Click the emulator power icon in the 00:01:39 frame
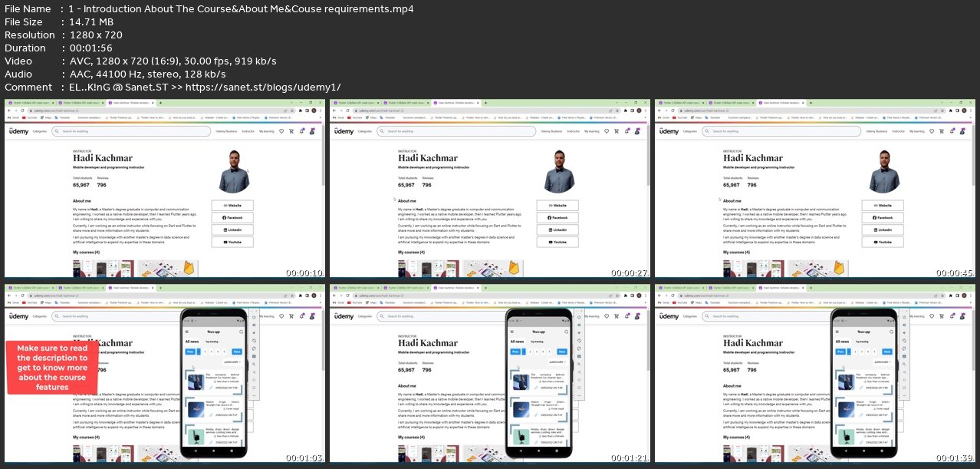 [x=903, y=315]
